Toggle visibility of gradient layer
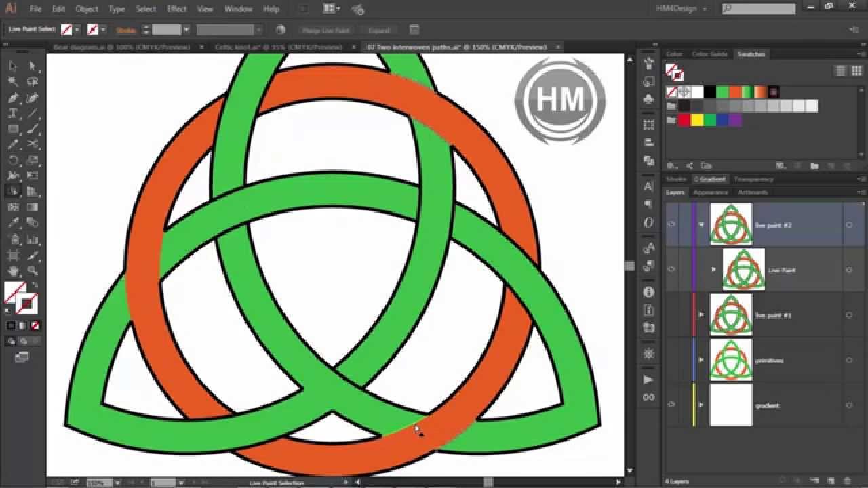Image resolution: width=868 pixels, height=488 pixels. [671, 405]
